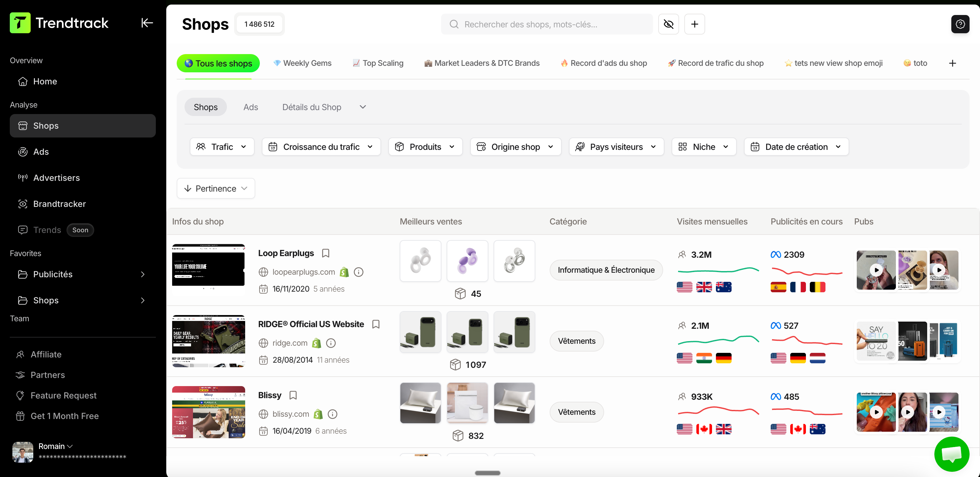Open the Trafic filter dropdown
Screen dimensions: 980x477
[221, 147]
